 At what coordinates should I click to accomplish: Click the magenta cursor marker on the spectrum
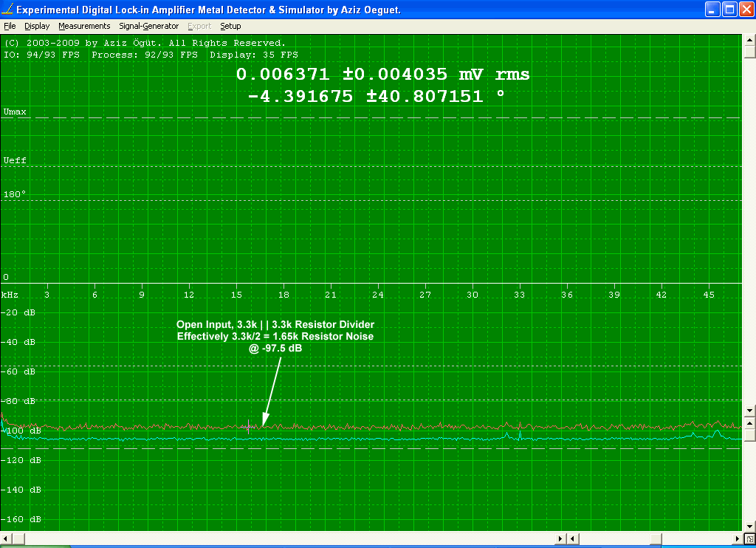pos(249,426)
